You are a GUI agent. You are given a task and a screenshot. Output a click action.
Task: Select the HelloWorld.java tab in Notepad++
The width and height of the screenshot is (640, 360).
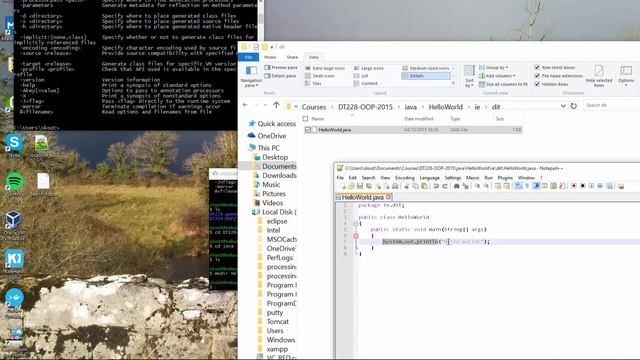[363, 197]
